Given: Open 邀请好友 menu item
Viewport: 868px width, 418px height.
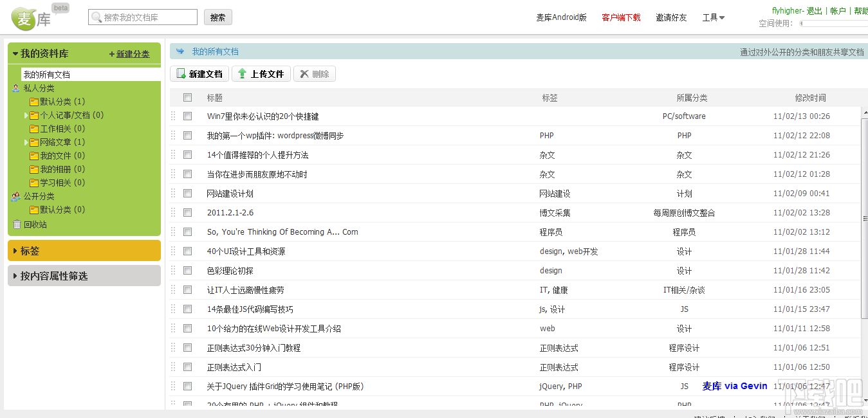Looking at the screenshot, I should point(671,18).
